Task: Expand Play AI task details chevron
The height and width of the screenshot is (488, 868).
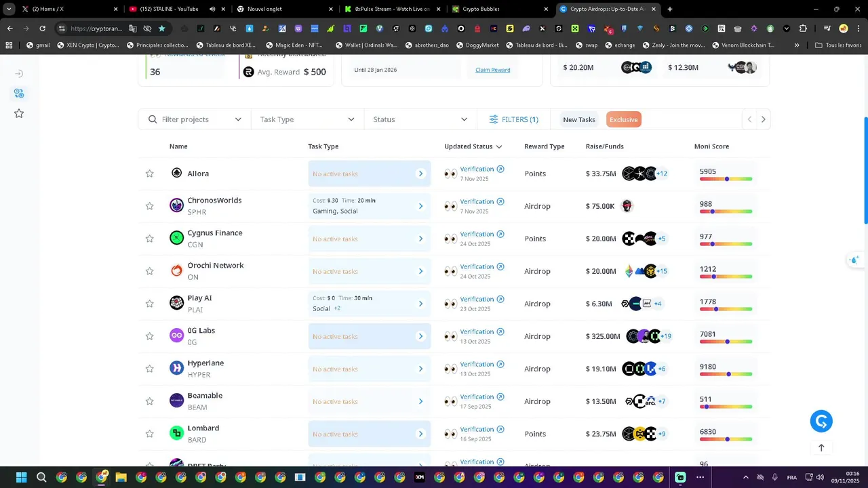Action: pyautogui.click(x=420, y=304)
